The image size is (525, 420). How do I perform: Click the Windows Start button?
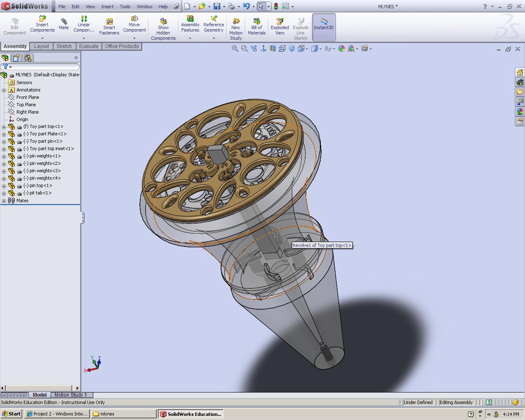pyautogui.click(x=11, y=414)
